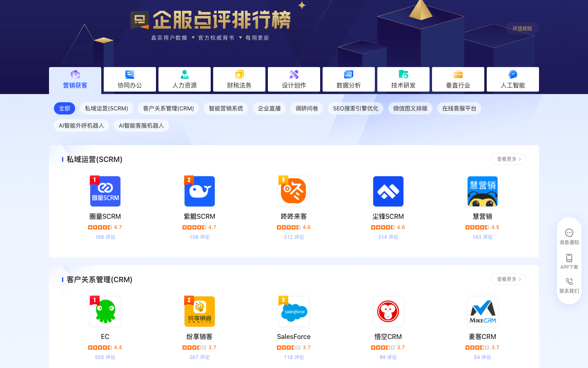
Task: Open the 设计创作 tab
Action: click(x=294, y=79)
